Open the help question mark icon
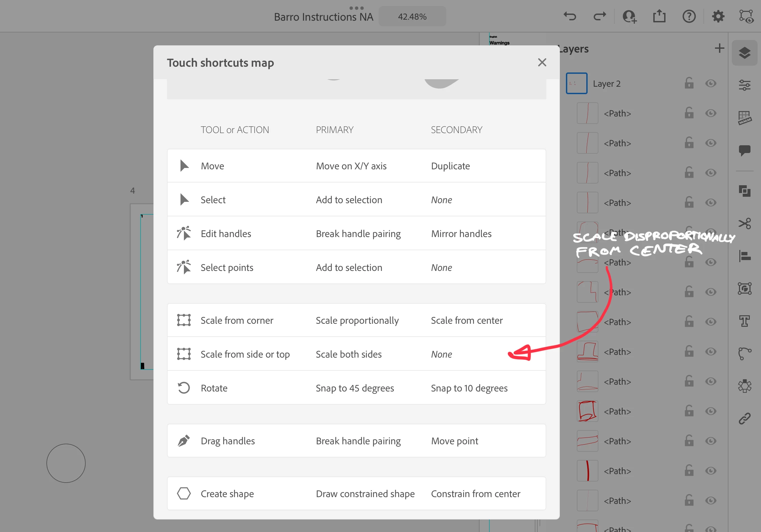Image resolution: width=761 pixels, height=532 pixels. [689, 16]
